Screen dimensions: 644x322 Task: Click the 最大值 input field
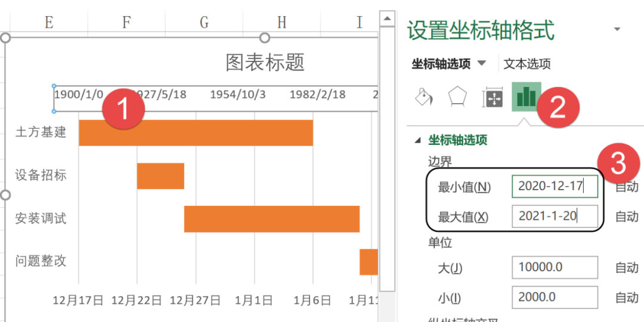[x=555, y=216]
